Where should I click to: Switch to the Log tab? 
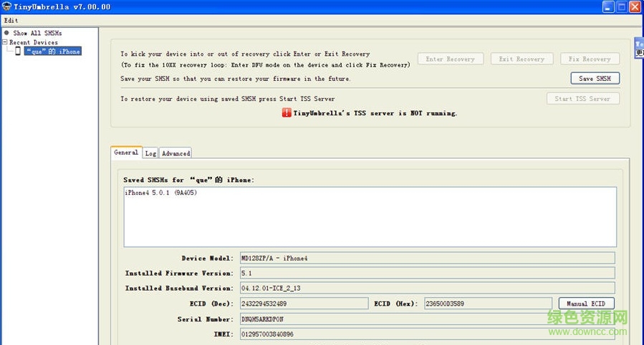(150, 153)
